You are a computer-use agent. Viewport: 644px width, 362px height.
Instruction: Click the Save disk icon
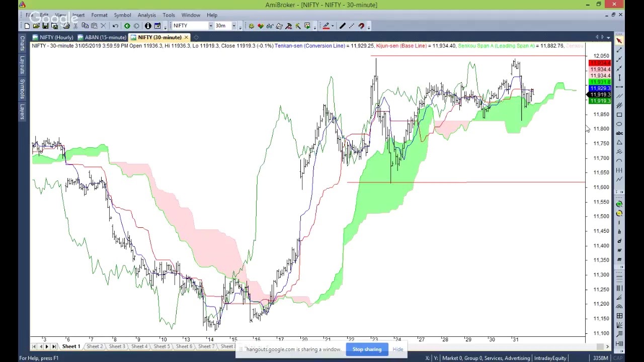tap(45, 26)
